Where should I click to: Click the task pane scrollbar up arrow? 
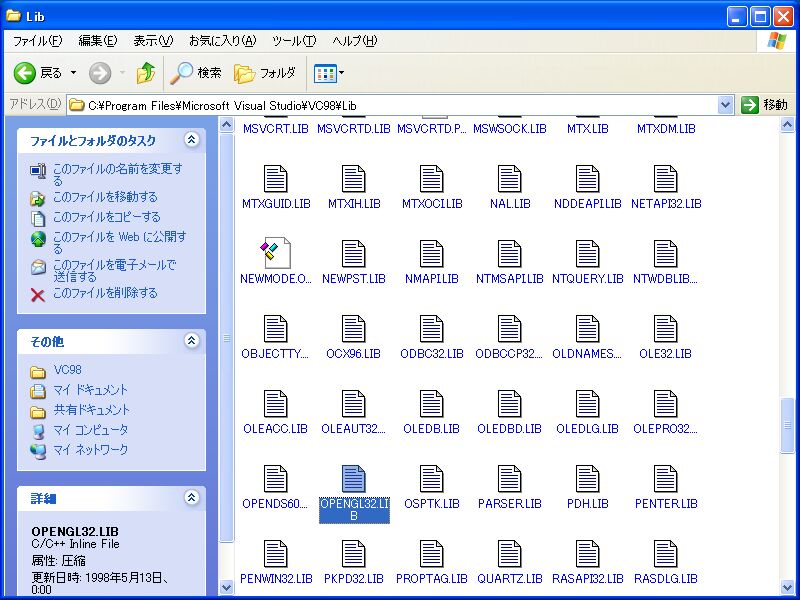(227, 124)
